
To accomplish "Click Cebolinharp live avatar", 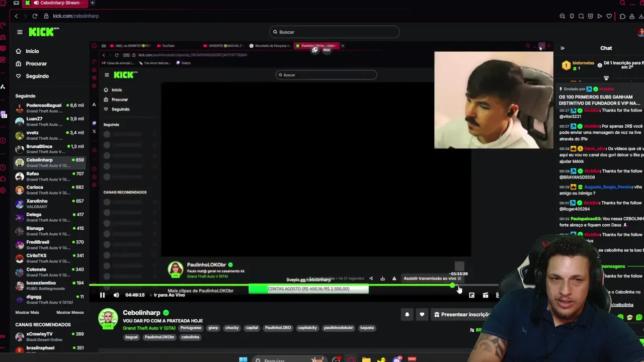I will [x=108, y=319].
